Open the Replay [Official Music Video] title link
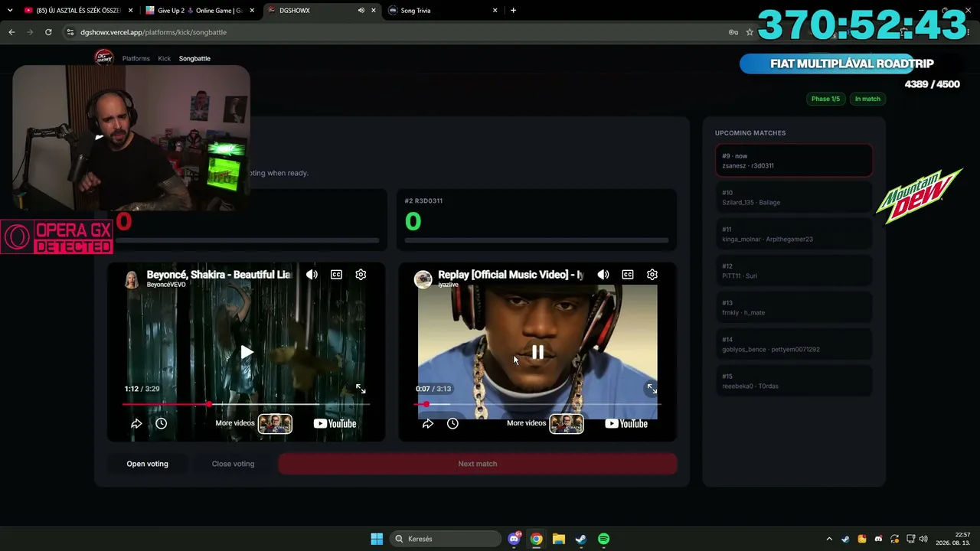Viewport: 980px width, 551px height. coord(511,274)
